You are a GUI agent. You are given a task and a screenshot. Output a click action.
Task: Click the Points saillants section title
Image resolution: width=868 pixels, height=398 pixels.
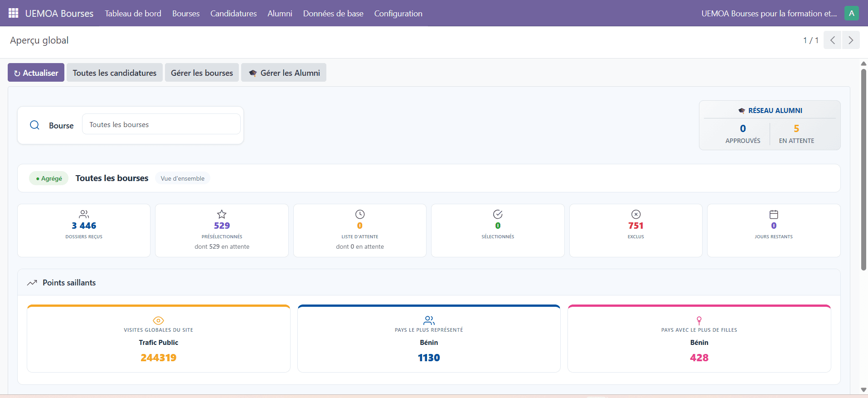click(x=69, y=283)
